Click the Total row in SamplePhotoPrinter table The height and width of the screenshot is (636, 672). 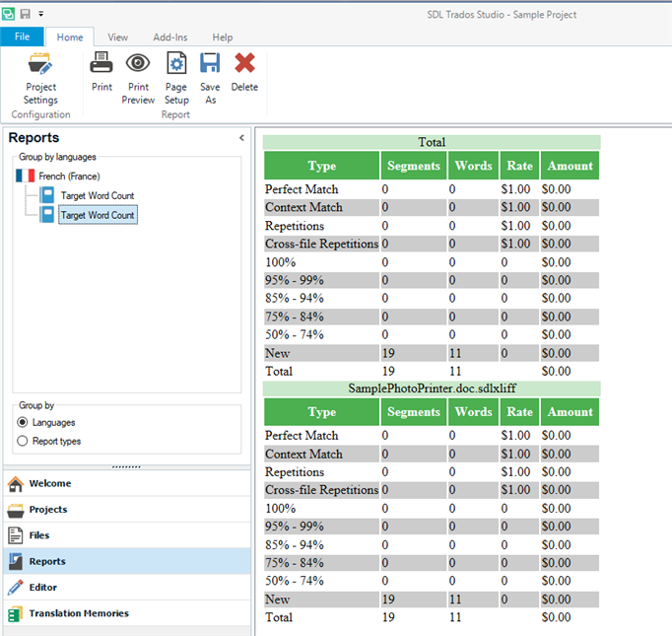pos(432,617)
